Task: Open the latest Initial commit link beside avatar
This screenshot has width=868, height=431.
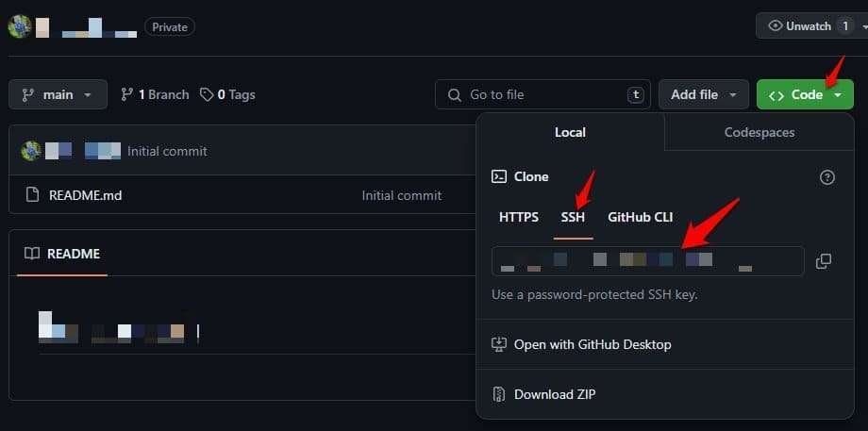Action: (x=167, y=151)
